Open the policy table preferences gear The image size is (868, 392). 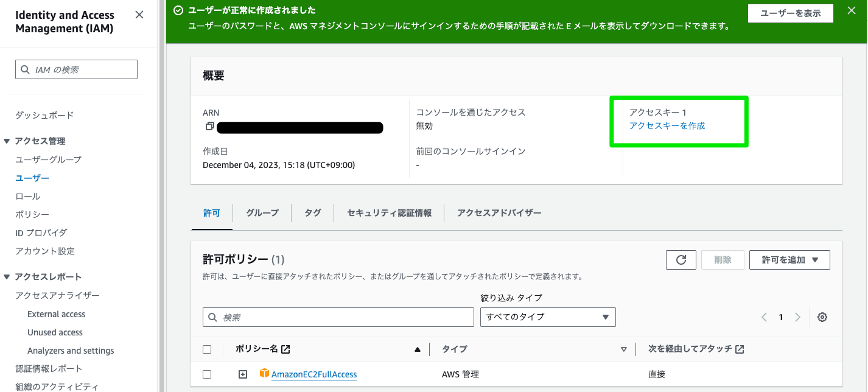click(822, 317)
